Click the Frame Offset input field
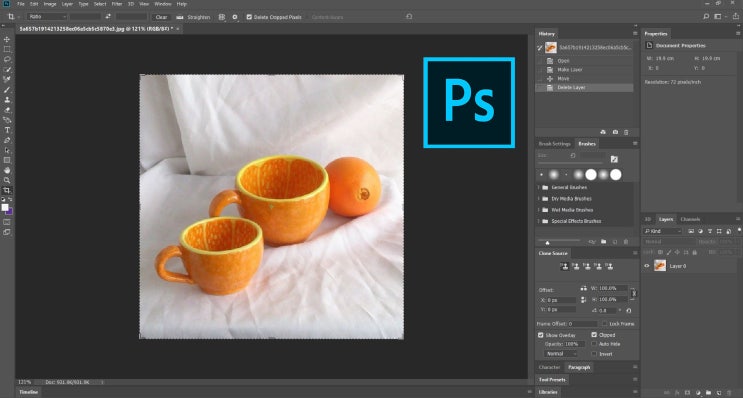The image size is (743, 398). point(583,324)
